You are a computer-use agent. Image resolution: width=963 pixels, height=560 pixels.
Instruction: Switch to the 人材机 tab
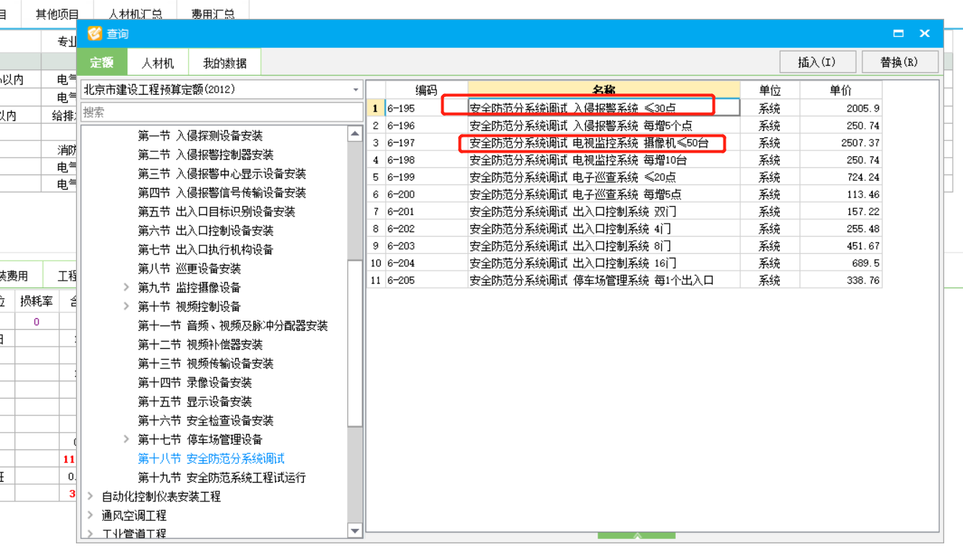158,63
